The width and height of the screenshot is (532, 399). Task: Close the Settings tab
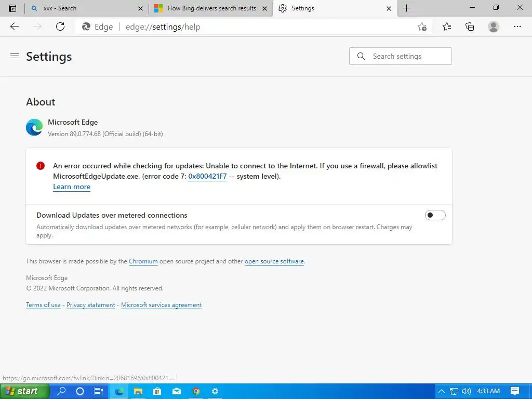(389, 8)
